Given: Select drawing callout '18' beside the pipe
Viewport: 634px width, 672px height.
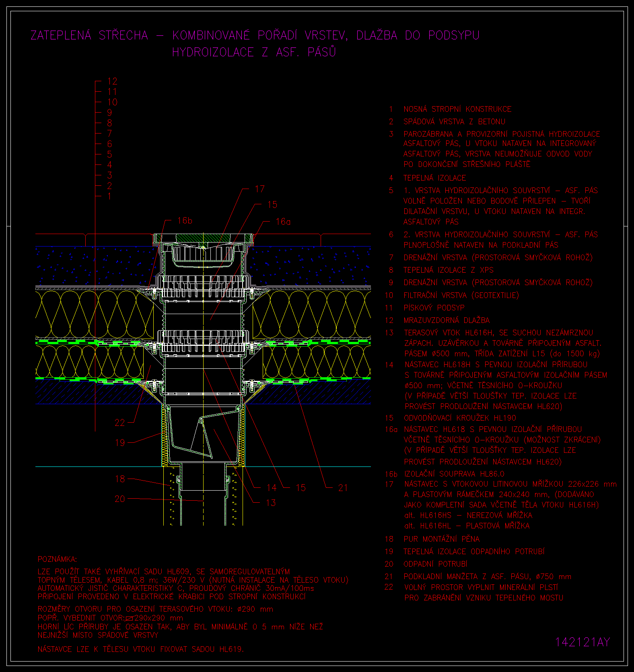Looking at the screenshot, I should coord(120,479).
